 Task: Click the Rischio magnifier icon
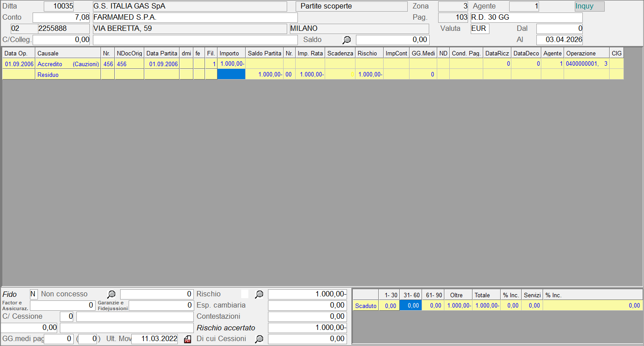pos(259,294)
